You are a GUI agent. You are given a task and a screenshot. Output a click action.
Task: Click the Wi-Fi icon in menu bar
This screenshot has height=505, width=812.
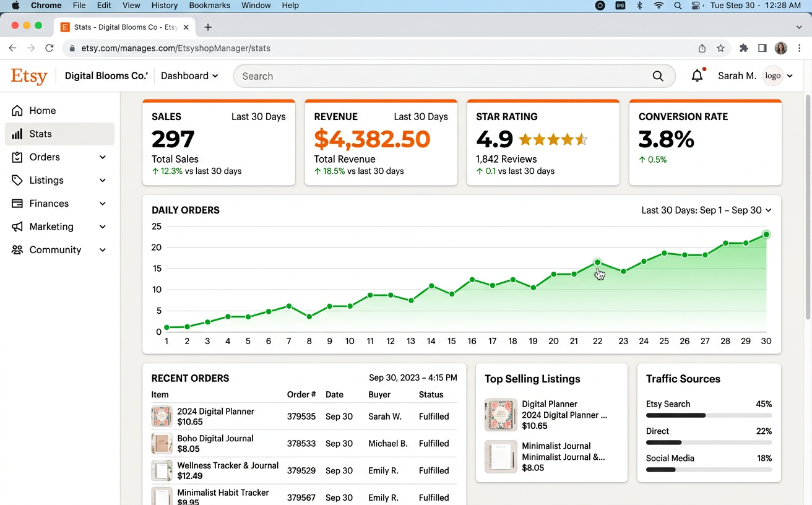point(659,6)
